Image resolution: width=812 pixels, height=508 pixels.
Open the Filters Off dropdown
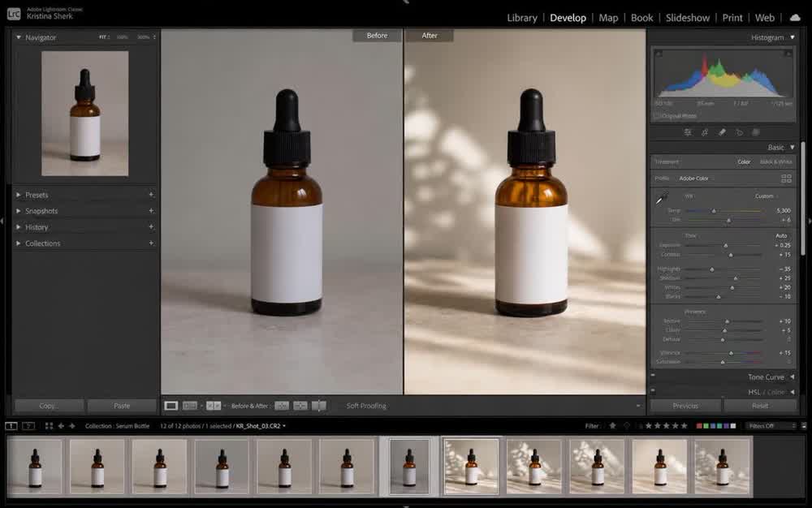(x=771, y=426)
